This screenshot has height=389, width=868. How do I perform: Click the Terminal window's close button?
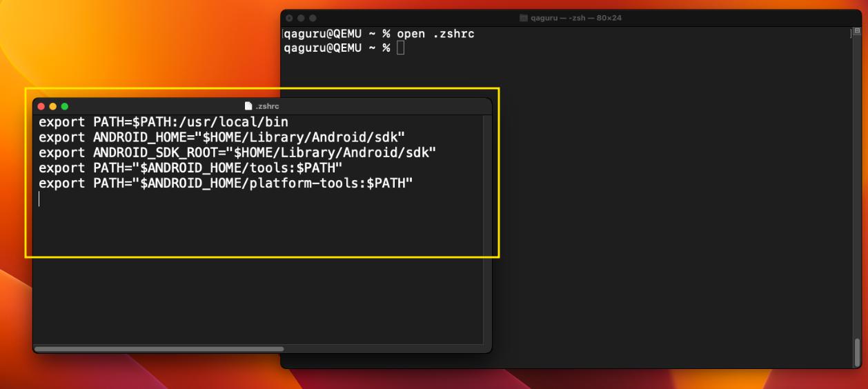[289, 18]
